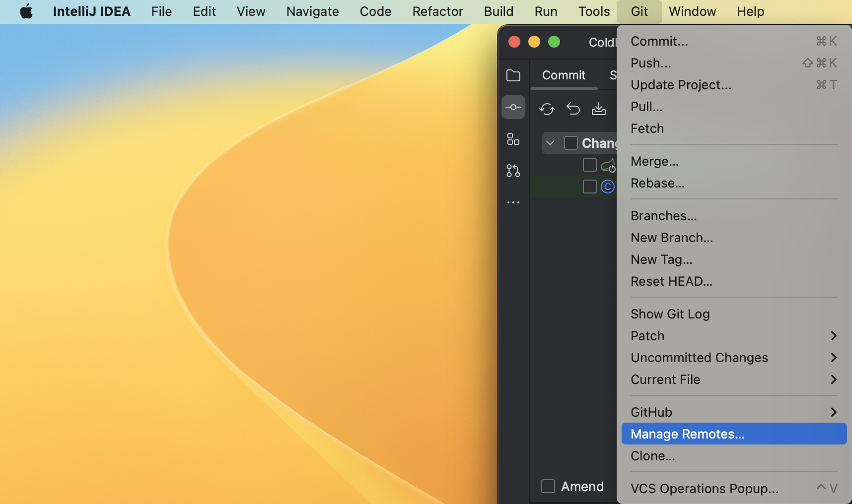Open the Help menu
This screenshot has height=504, width=852.
click(x=751, y=11)
